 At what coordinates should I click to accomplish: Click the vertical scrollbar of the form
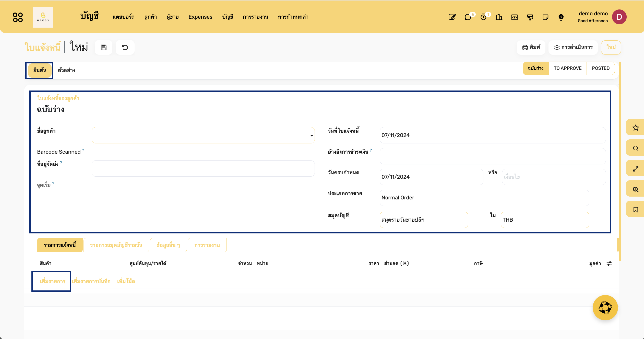coord(620,161)
